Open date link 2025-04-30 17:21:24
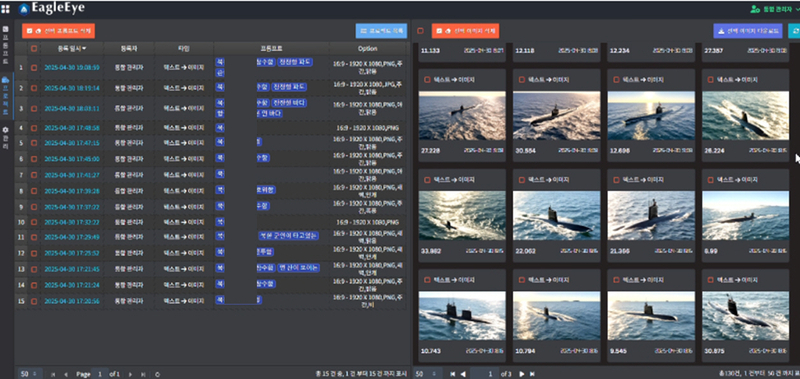 (x=72, y=285)
